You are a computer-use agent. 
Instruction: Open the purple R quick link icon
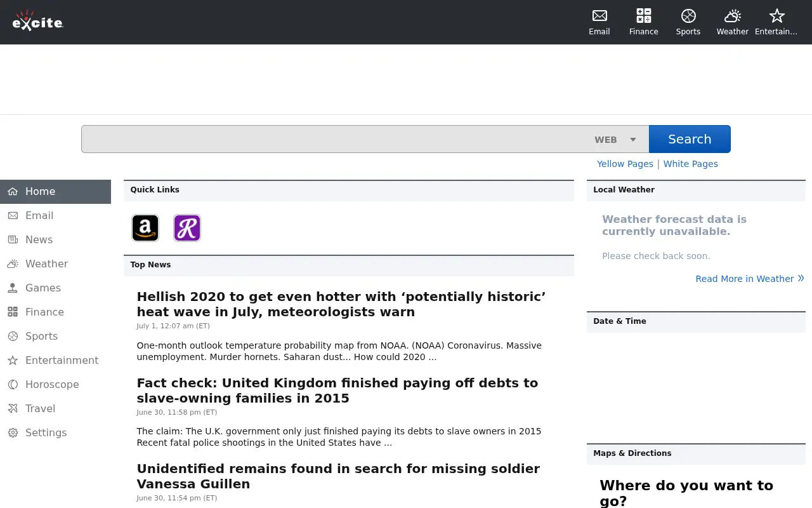pos(187,228)
